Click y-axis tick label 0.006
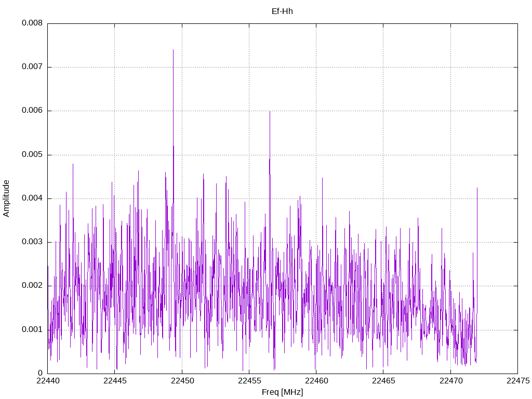 [32, 110]
